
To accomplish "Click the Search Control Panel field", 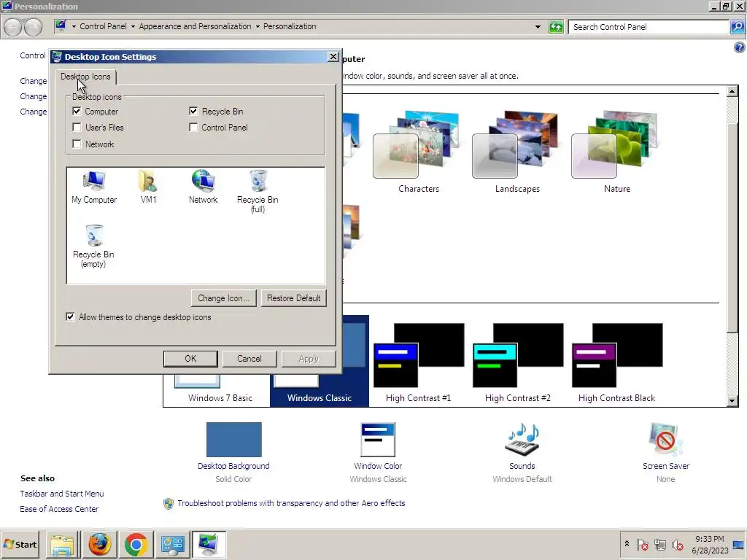I will [x=649, y=27].
